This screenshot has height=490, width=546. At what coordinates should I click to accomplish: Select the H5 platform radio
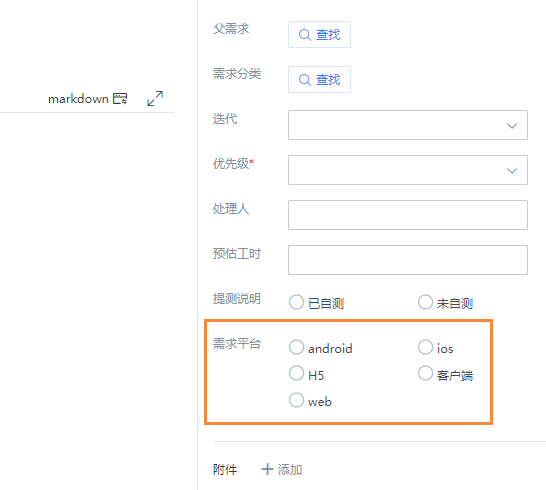[x=296, y=373]
